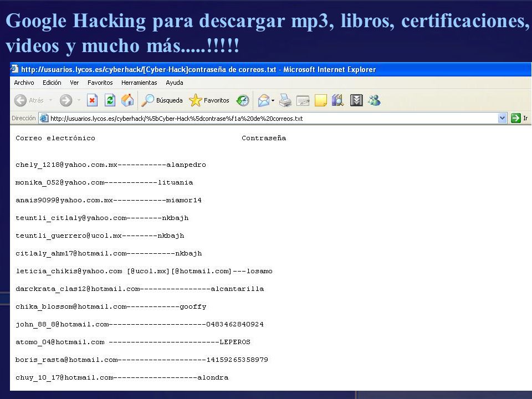Click the teuntli_guerrero@ucol.mx line
The width and height of the screenshot is (532, 399).
pyautogui.click(x=100, y=236)
